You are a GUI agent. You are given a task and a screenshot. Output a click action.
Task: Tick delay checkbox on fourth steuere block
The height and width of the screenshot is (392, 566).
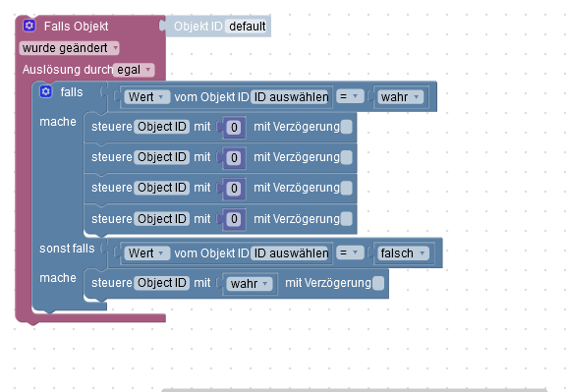(x=346, y=219)
